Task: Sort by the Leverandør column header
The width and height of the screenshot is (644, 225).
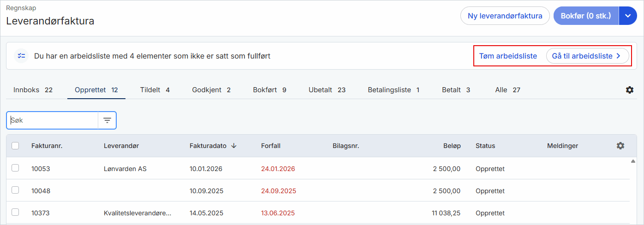Action: point(121,146)
